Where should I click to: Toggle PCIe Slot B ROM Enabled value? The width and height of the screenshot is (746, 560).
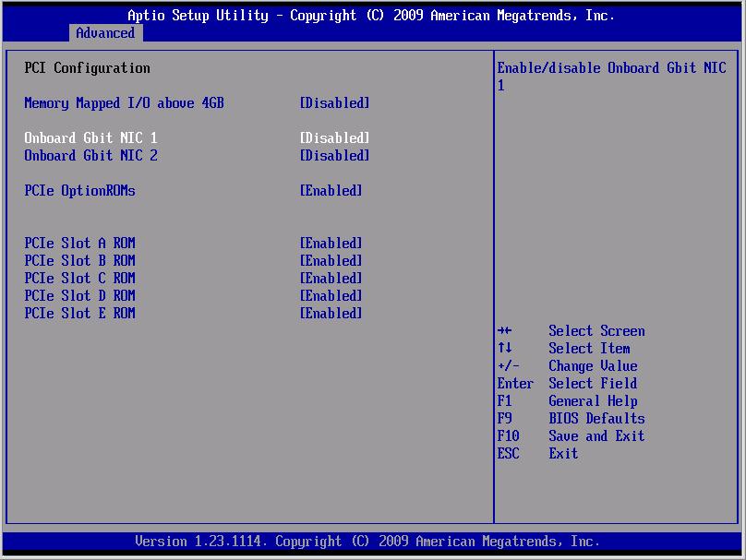point(331,260)
